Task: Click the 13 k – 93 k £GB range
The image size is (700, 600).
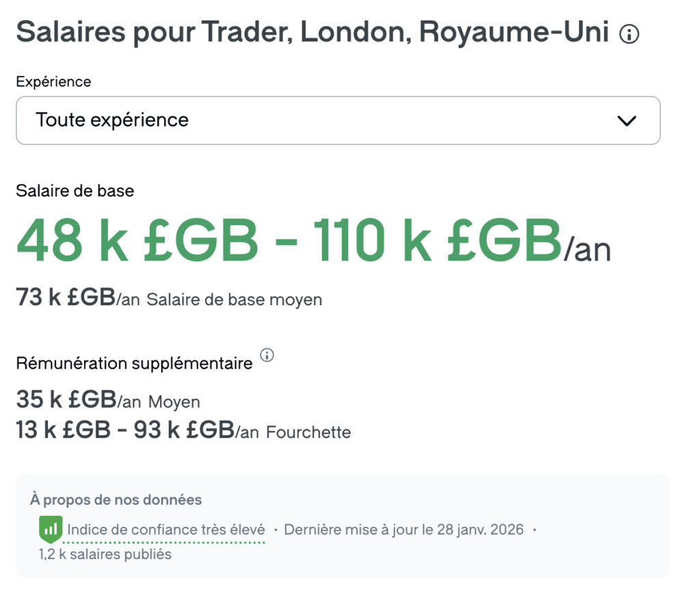Action: [125, 431]
